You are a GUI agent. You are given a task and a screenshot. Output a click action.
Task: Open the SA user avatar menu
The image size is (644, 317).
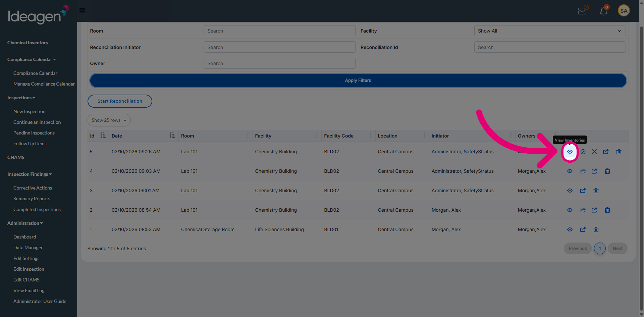click(624, 11)
